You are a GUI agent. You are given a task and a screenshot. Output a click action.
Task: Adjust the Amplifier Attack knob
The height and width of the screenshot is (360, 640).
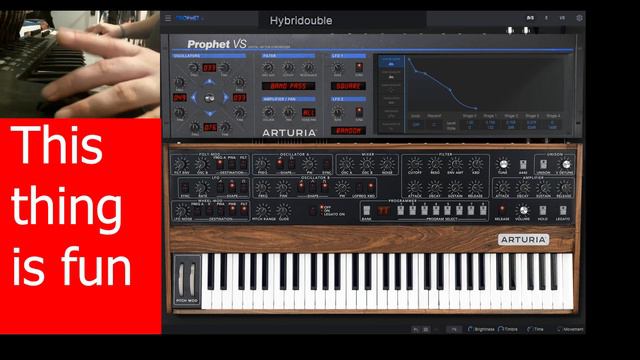[502, 187]
